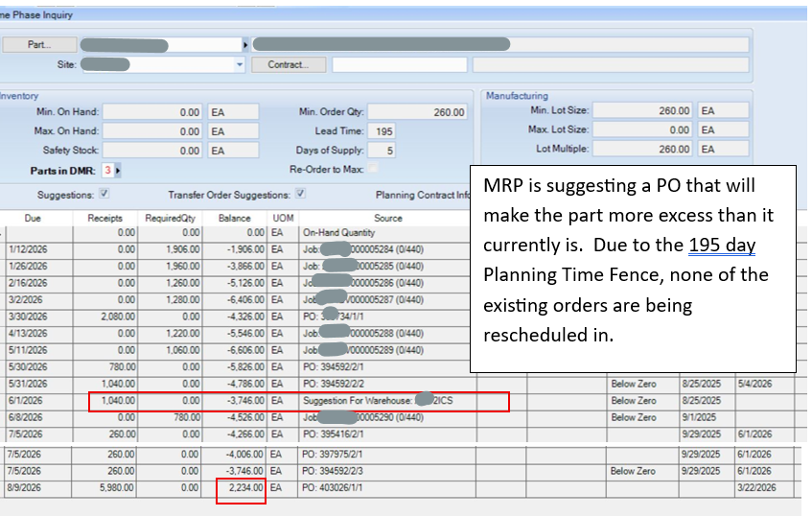
Task: Sort by the Balance column header
Action: (x=234, y=218)
